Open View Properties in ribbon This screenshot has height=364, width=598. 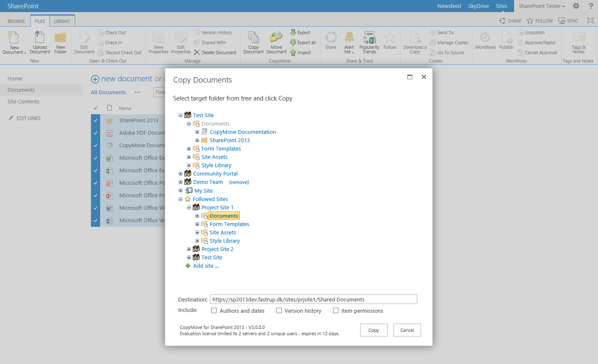159,43
